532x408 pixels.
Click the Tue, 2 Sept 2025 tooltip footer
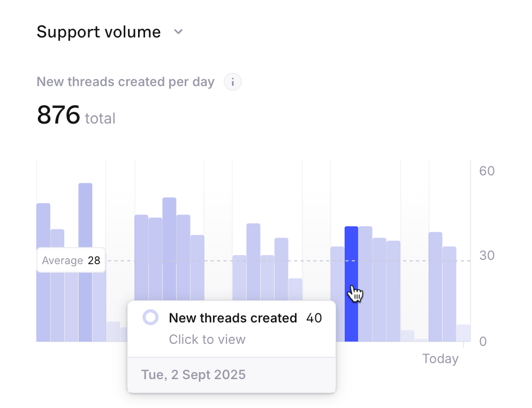[x=193, y=374]
